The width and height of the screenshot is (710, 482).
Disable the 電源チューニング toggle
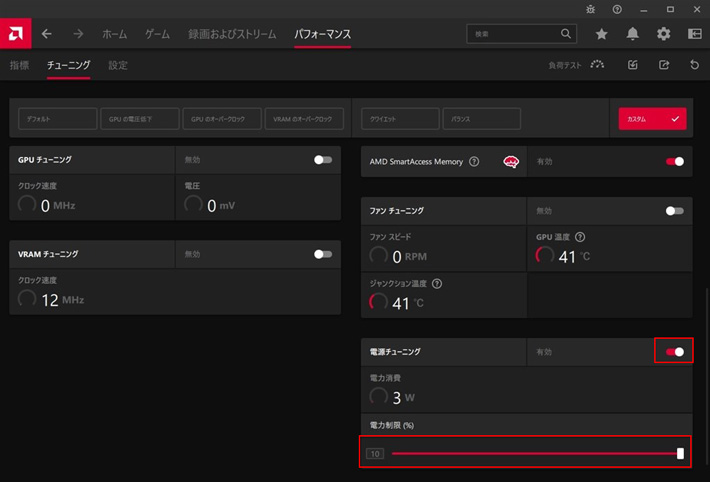pyautogui.click(x=675, y=352)
